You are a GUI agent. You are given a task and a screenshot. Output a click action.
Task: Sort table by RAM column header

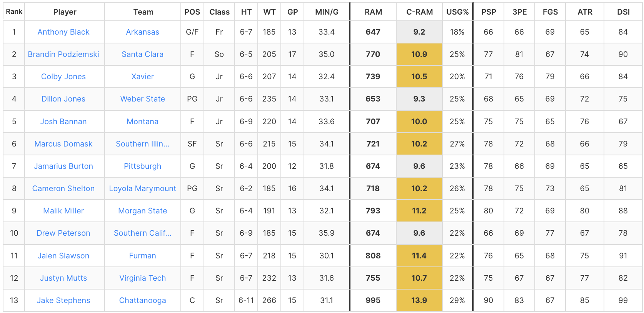373,12
